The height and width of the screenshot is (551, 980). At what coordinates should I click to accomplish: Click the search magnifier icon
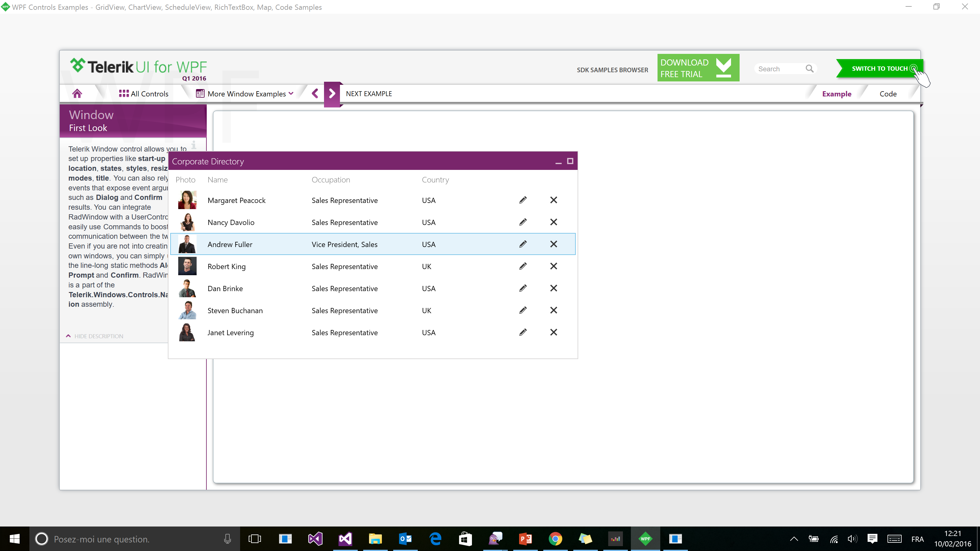[x=809, y=69]
